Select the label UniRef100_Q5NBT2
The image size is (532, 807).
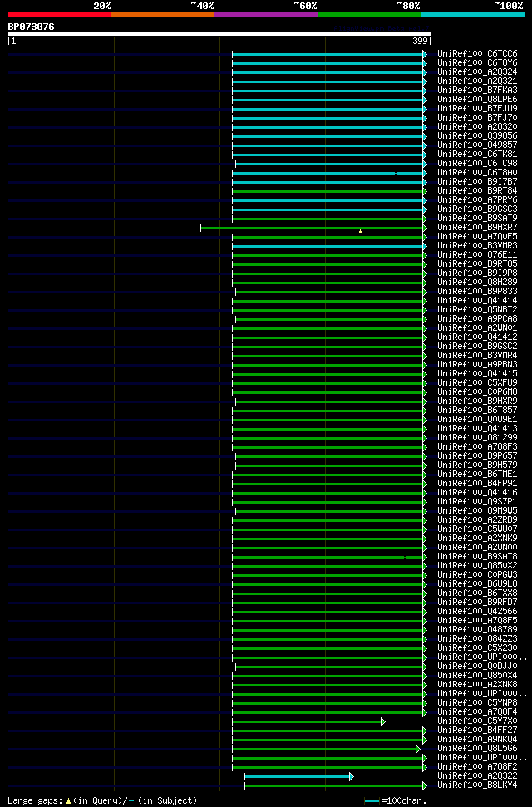pyautogui.click(x=477, y=310)
